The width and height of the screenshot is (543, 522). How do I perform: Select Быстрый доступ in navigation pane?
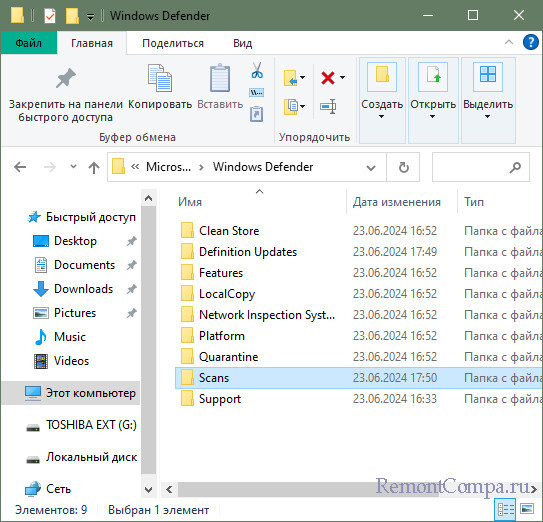coord(91,217)
